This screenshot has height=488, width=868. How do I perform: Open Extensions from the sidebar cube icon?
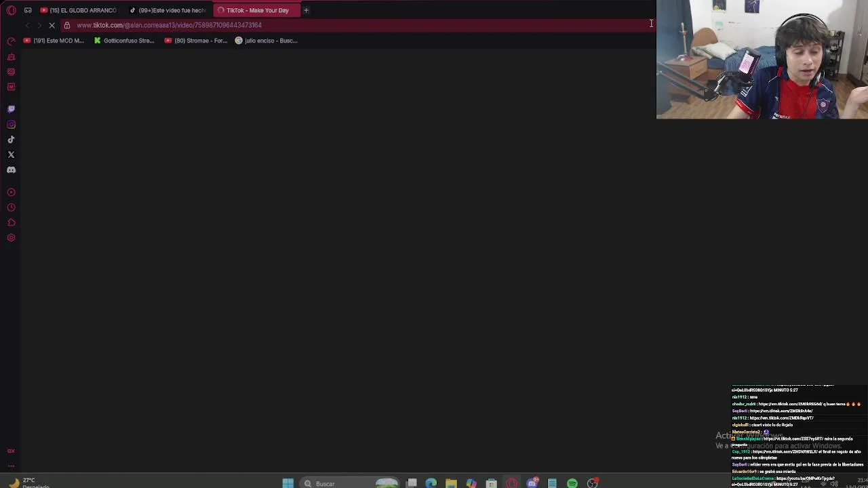click(11, 222)
